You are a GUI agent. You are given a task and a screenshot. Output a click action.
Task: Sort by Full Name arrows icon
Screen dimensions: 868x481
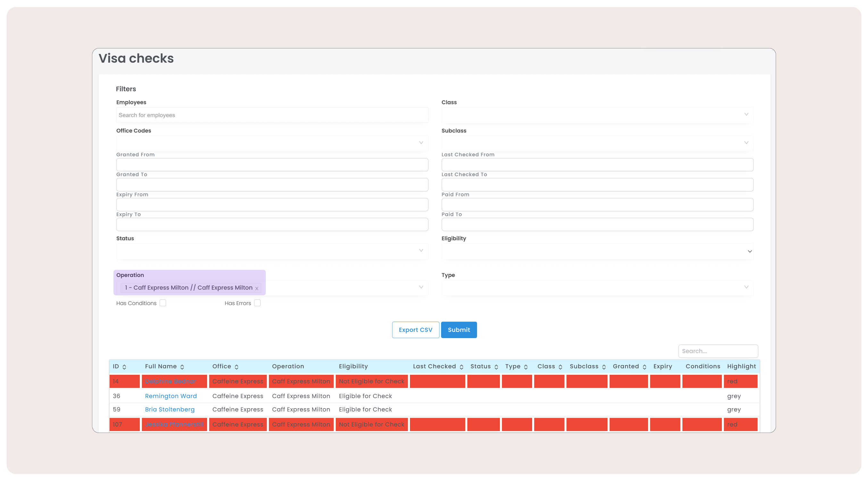click(x=182, y=367)
